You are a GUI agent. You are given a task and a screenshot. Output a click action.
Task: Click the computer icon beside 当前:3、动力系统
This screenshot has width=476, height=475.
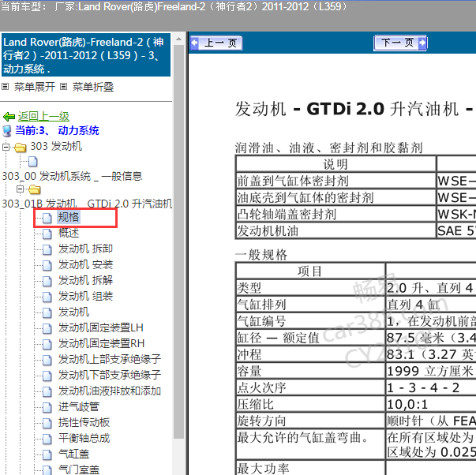6,131
